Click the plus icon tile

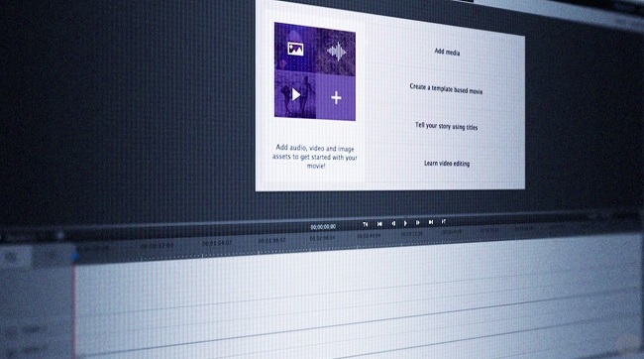pos(336,98)
